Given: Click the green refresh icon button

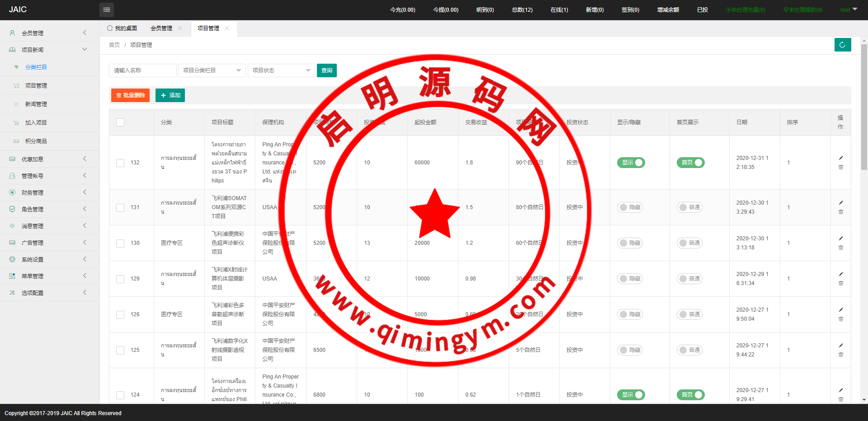Looking at the screenshot, I should coord(842,45).
